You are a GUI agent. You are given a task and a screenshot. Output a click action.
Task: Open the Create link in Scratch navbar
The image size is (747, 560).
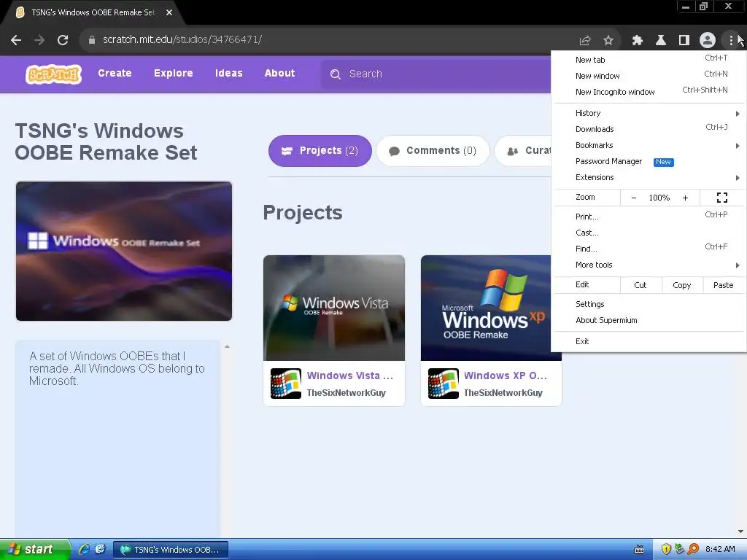115,74
